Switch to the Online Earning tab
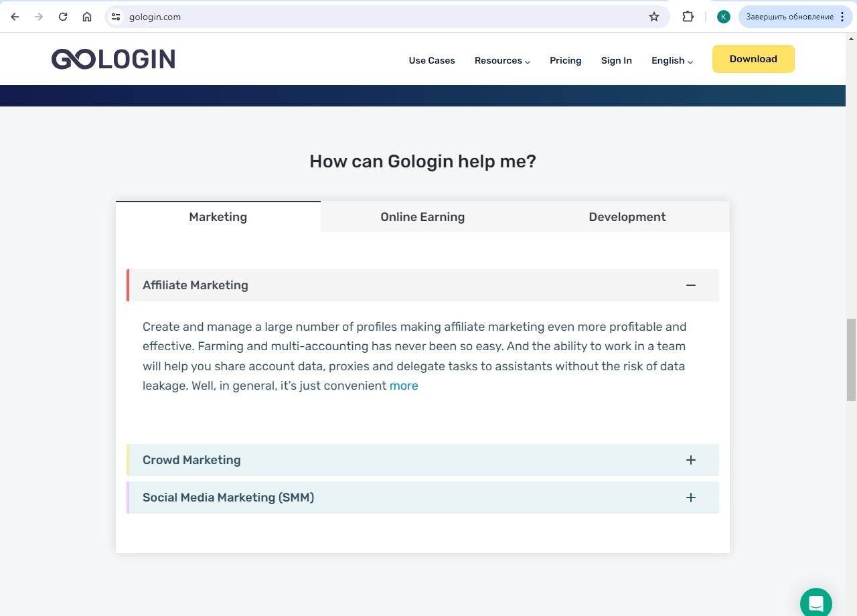 [422, 216]
